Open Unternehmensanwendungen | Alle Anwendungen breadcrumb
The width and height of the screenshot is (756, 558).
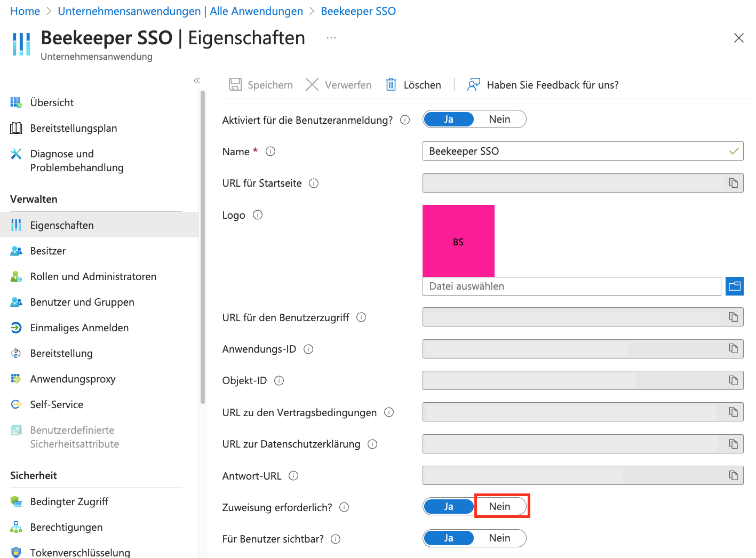[x=180, y=11]
